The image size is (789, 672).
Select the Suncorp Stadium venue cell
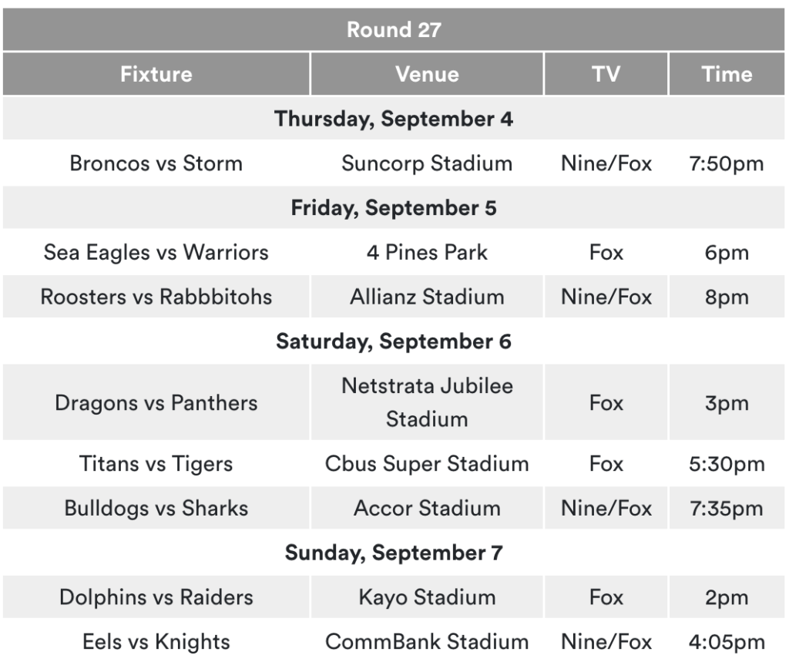click(x=427, y=163)
